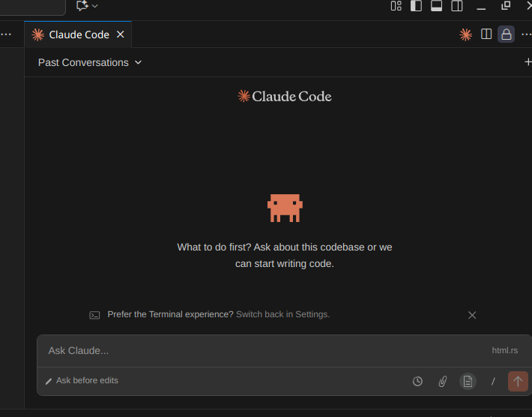
Task: Close the Claude Code tab
Action: [121, 34]
